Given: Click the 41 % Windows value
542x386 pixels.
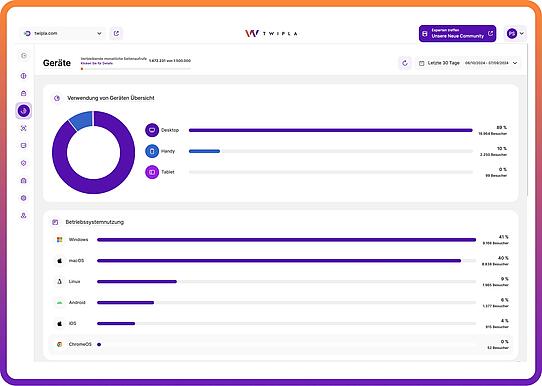Looking at the screenshot, I should click(x=503, y=237).
